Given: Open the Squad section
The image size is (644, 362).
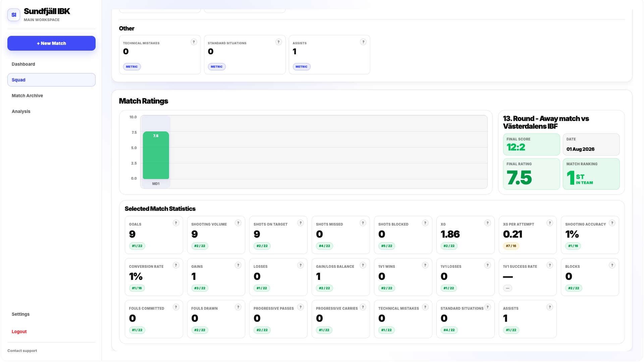Looking at the screenshot, I should [x=51, y=80].
